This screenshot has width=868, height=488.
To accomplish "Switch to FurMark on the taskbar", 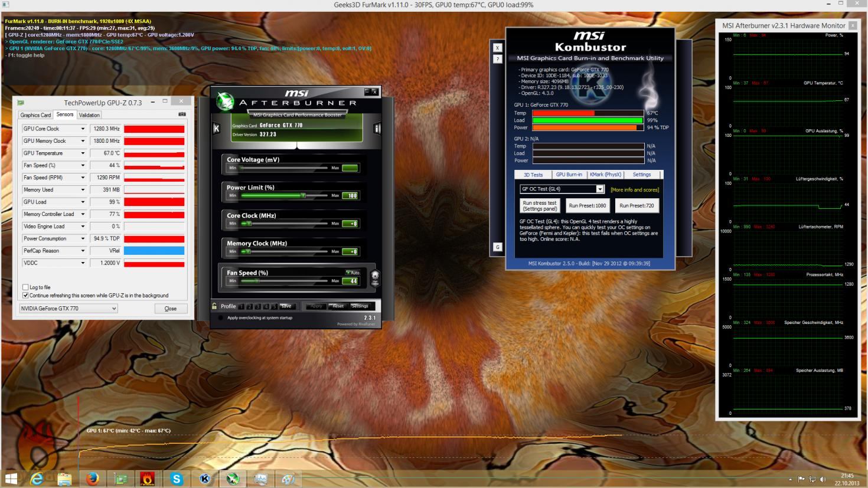I will coord(148,479).
